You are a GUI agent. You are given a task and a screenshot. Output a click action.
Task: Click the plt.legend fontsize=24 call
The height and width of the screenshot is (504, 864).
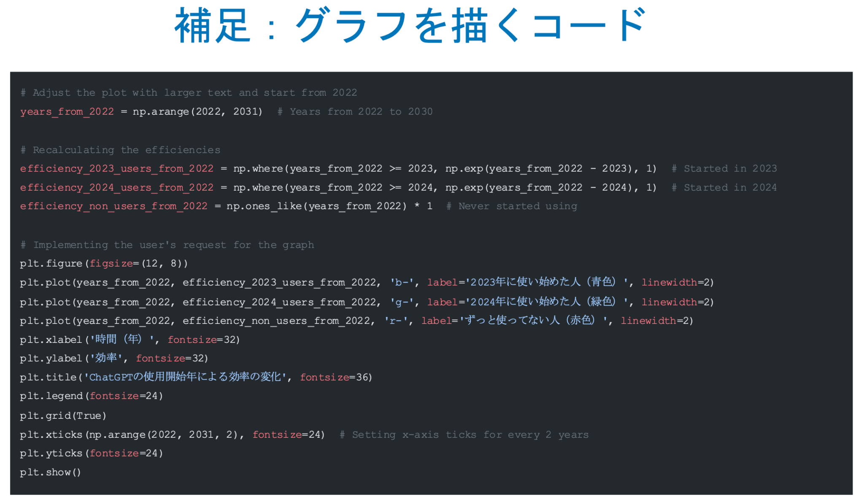pos(91,396)
